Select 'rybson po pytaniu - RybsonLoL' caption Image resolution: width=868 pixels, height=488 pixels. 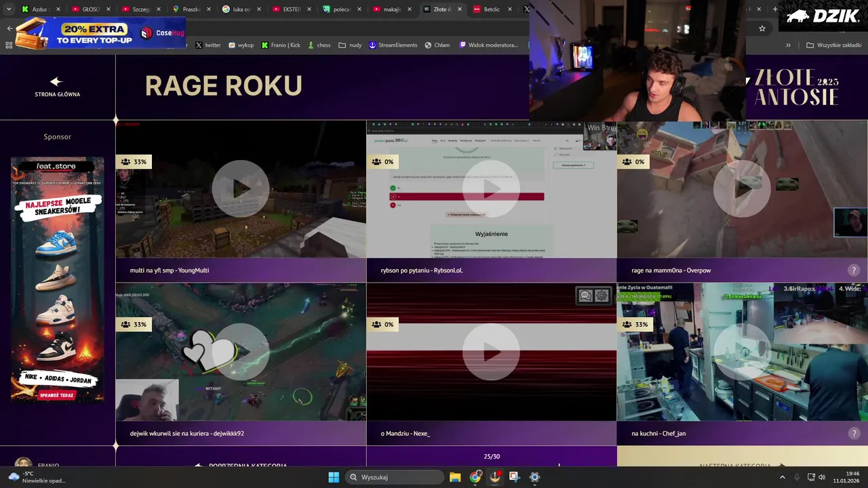422,270
